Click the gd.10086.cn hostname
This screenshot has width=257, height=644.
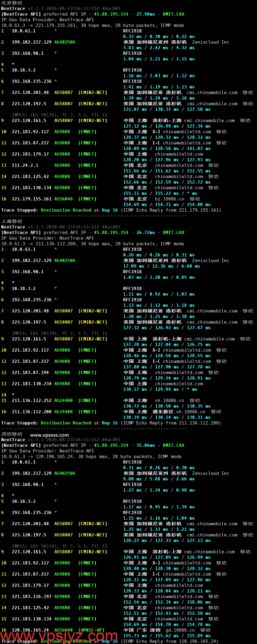click(x=179, y=630)
